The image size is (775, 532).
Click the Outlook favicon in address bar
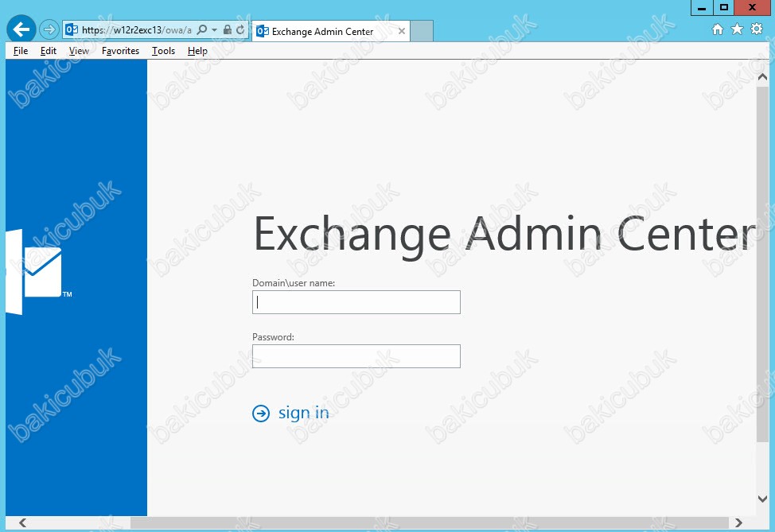(72, 29)
